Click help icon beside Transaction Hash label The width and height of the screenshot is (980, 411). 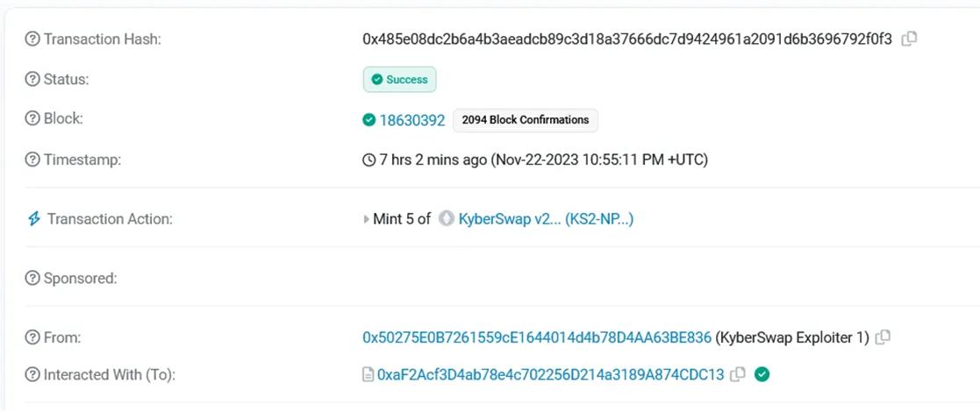[32, 39]
